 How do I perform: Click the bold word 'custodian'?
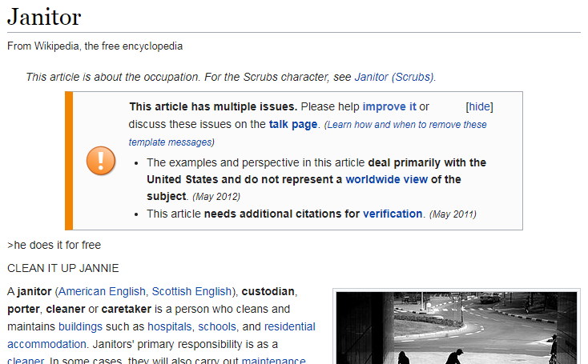click(268, 291)
